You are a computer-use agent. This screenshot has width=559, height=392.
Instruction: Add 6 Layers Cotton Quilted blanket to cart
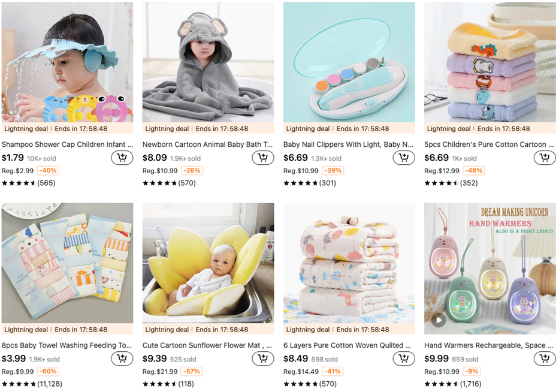pos(404,358)
